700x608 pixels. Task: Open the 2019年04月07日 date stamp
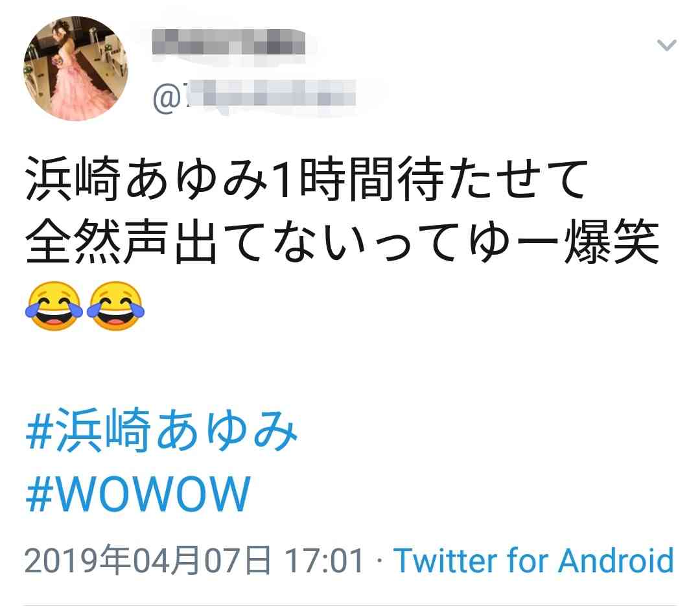tap(148, 560)
